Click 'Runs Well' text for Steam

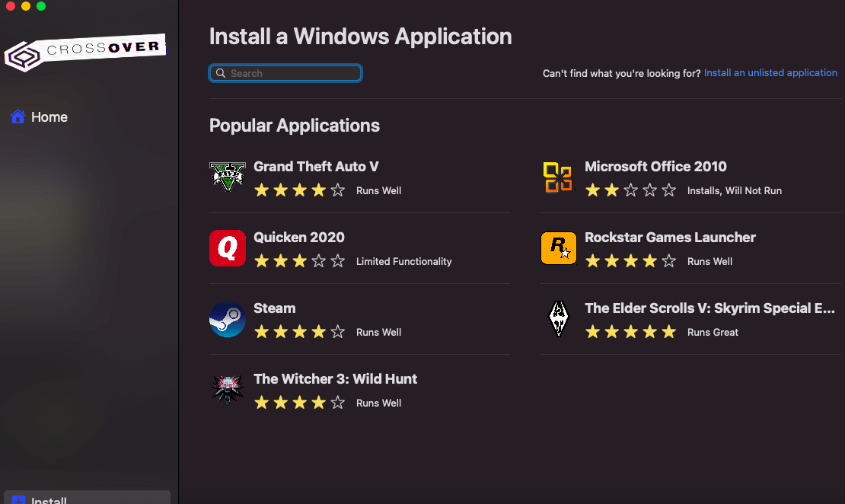[378, 333]
